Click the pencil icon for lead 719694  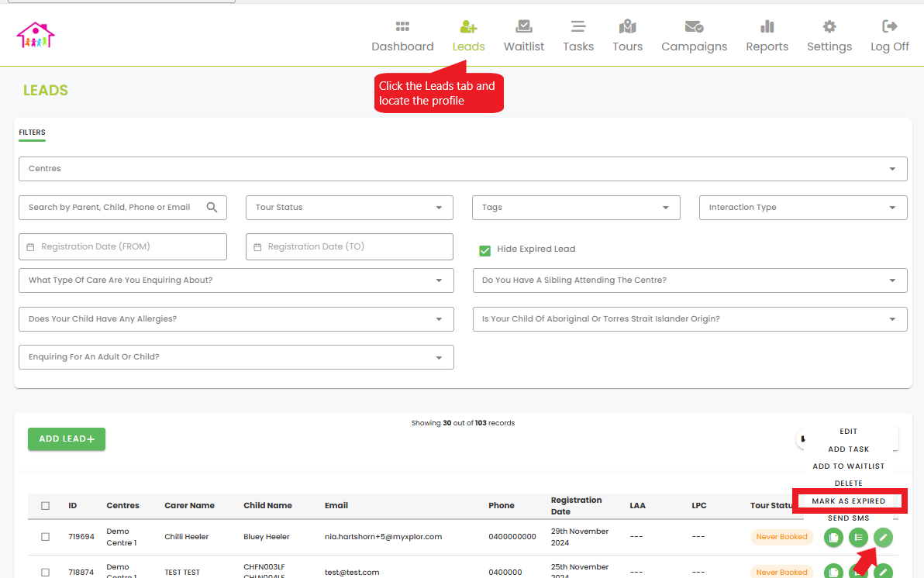(883, 538)
